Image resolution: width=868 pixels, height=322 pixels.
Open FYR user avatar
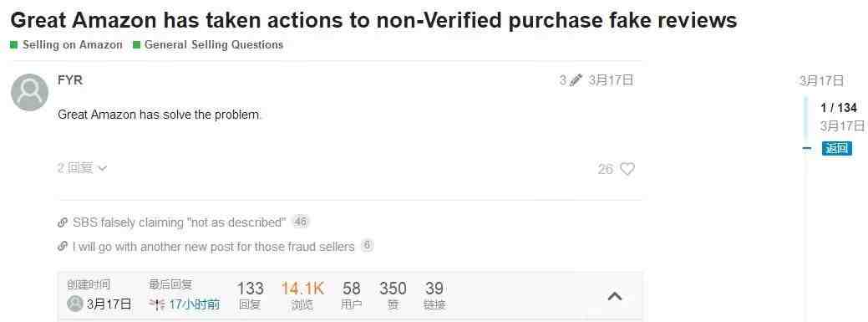pyautogui.click(x=29, y=92)
